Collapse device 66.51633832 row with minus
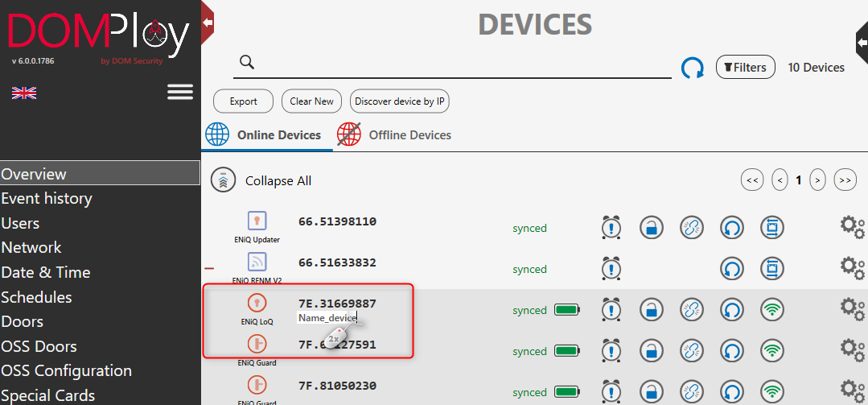The height and width of the screenshot is (405, 868). (x=209, y=269)
